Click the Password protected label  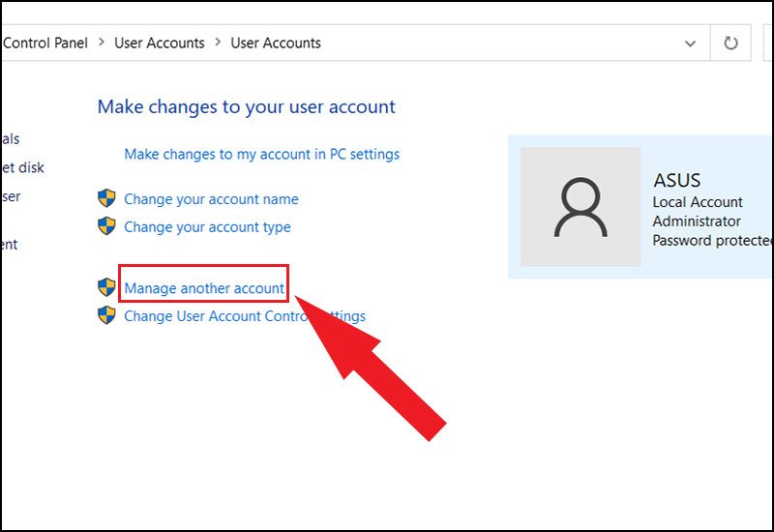point(713,240)
